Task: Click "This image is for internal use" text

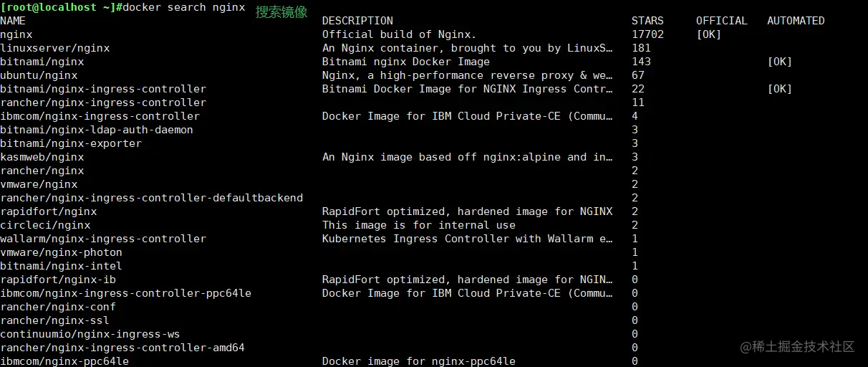Action: (418, 225)
